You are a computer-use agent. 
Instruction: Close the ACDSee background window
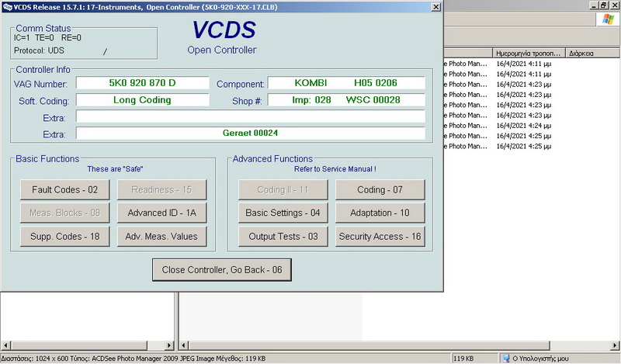[614, 5]
